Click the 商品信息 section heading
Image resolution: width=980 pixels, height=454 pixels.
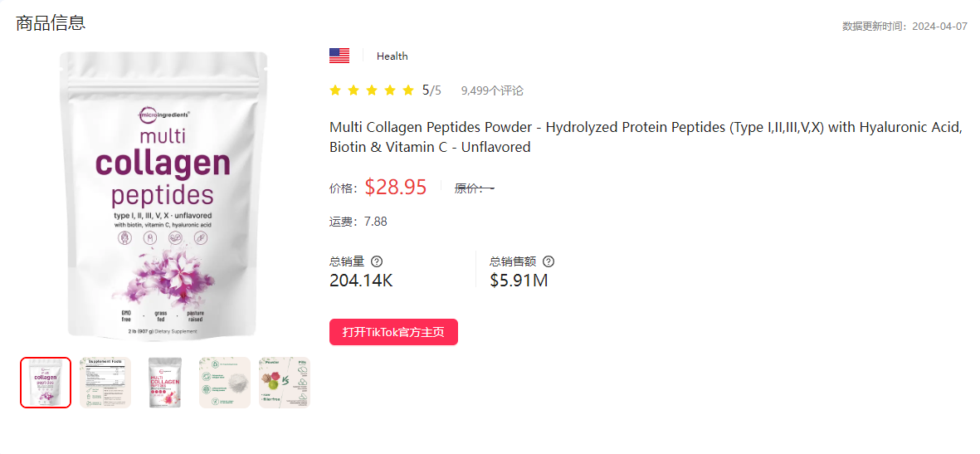[51, 23]
